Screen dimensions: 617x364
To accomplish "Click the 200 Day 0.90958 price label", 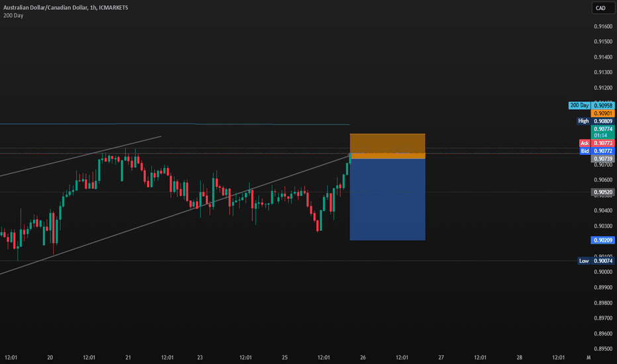I will point(591,105).
